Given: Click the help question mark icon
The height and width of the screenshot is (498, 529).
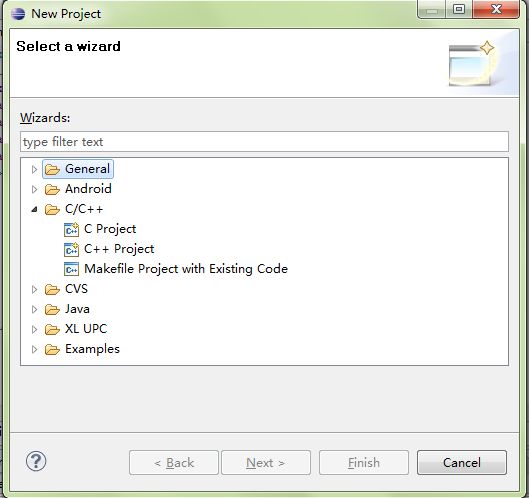Looking at the screenshot, I should [36, 461].
